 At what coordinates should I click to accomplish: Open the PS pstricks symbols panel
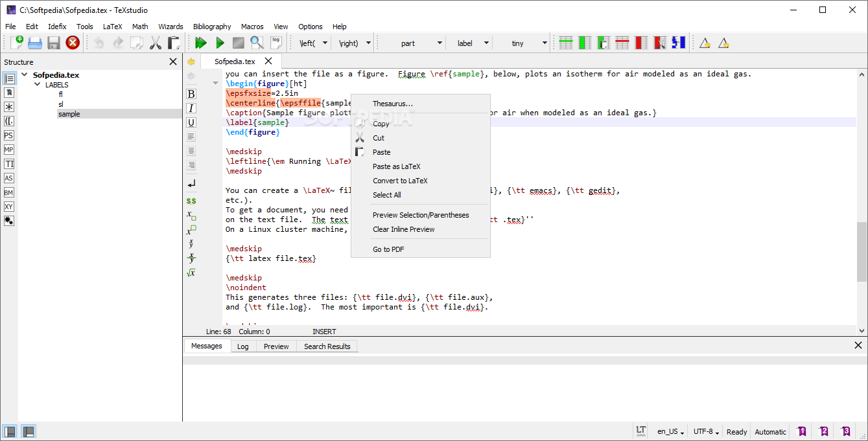click(9, 135)
